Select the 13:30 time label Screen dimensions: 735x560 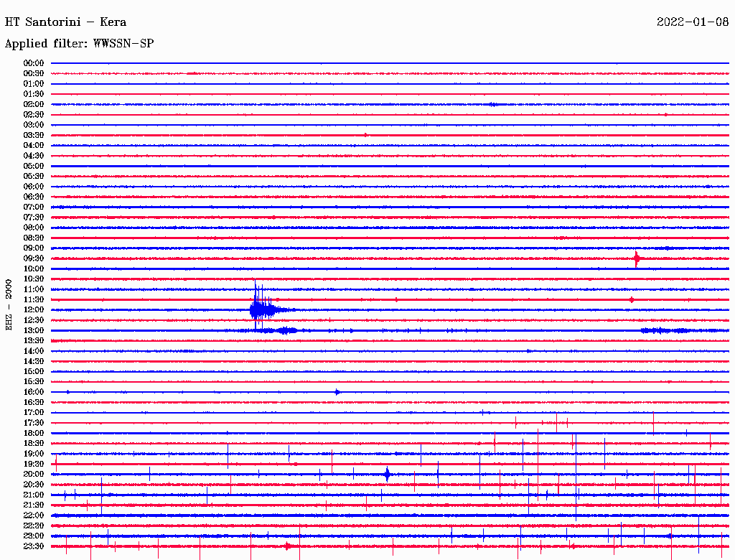point(34,340)
